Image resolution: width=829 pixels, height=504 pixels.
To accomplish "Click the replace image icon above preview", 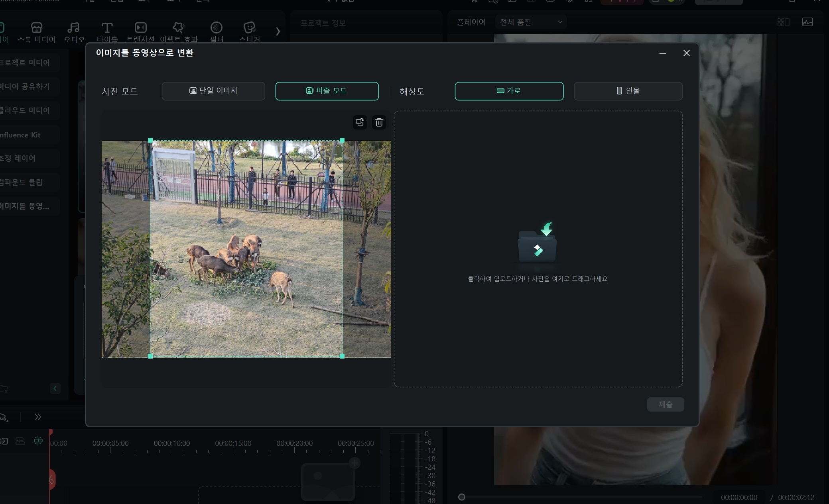I will pos(360,122).
